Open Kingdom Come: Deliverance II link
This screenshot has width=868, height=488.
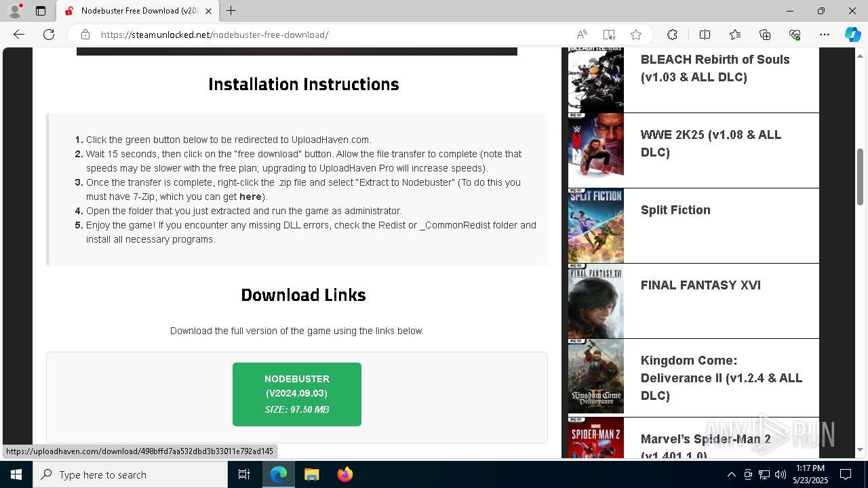(x=722, y=378)
